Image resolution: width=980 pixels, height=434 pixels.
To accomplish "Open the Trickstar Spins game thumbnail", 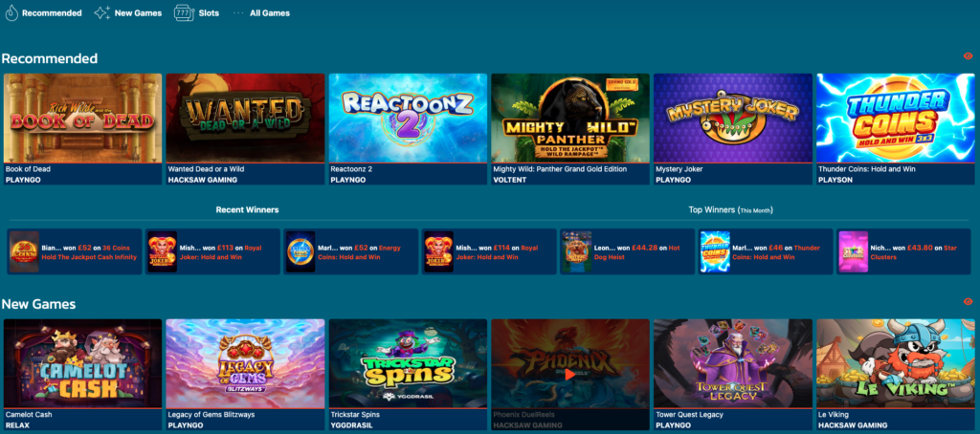I will point(408,363).
